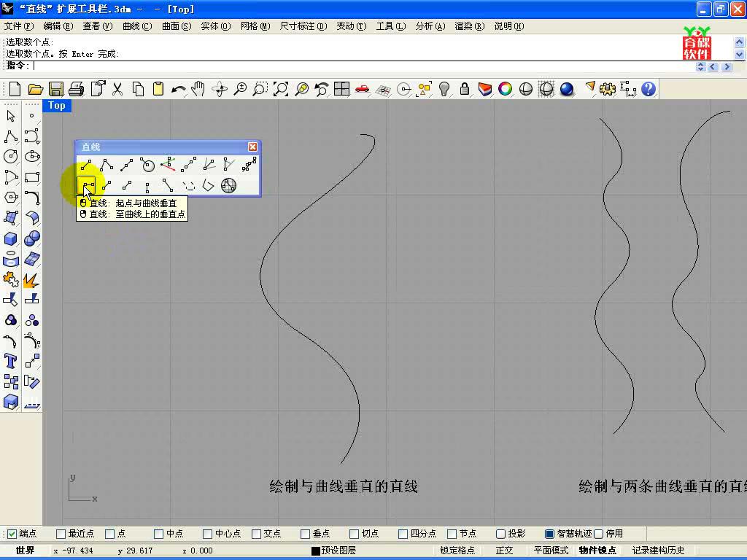This screenshot has width=747, height=560.
Task: Toggle 平面模式 in status bar
Action: [x=551, y=551]
